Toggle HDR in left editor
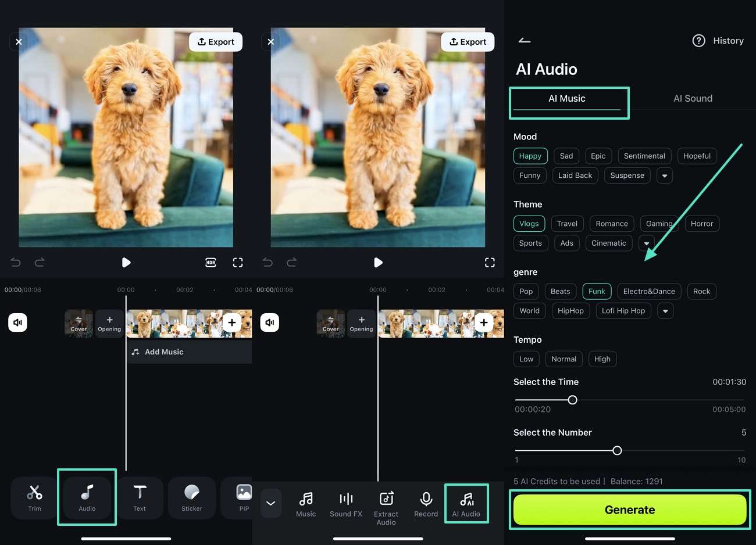 coord(211,263)
